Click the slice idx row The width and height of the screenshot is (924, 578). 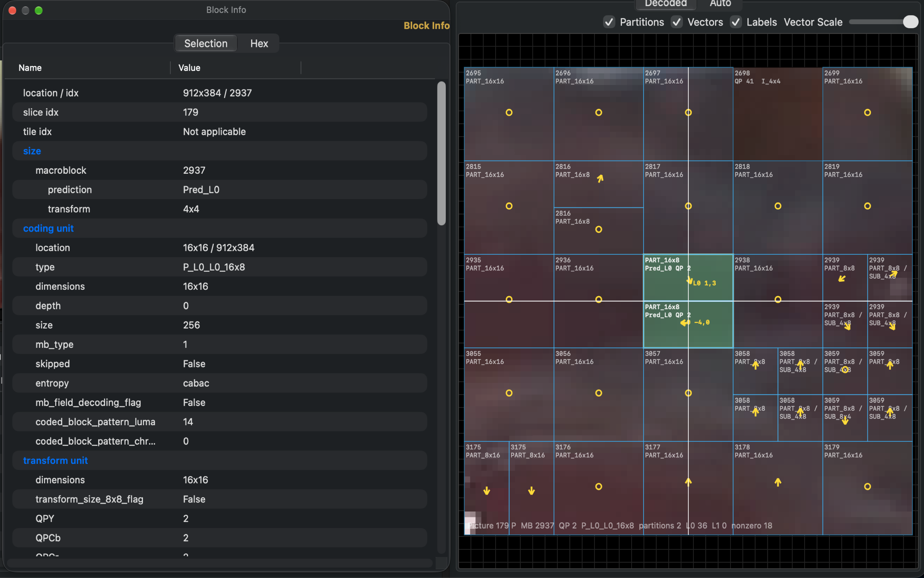point(219,112)
